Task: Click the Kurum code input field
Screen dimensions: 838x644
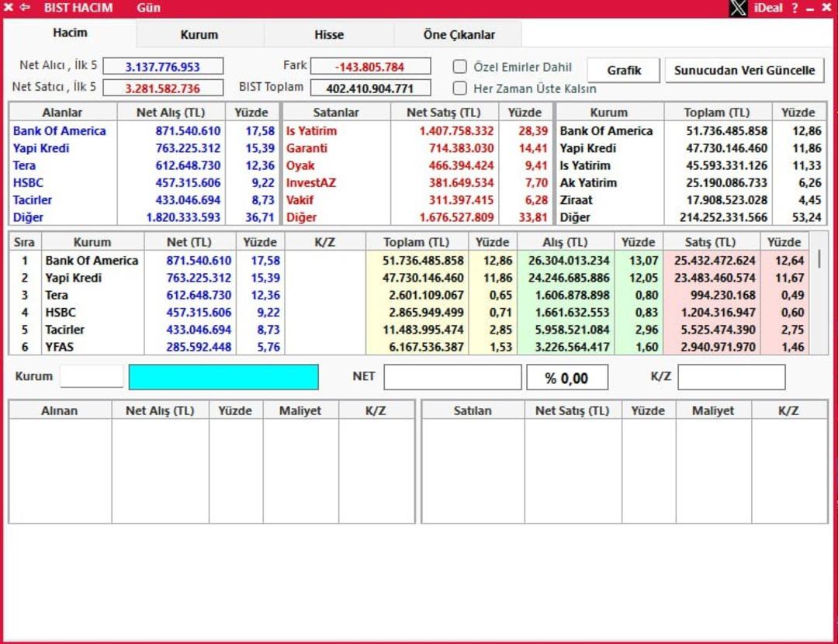Action: 92,376
